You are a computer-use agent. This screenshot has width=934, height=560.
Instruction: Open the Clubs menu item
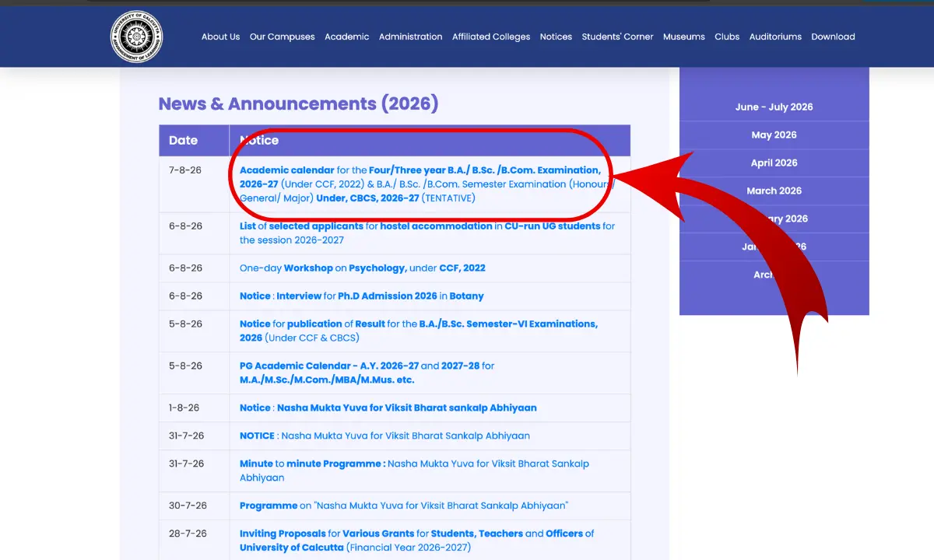coord(727,37)
